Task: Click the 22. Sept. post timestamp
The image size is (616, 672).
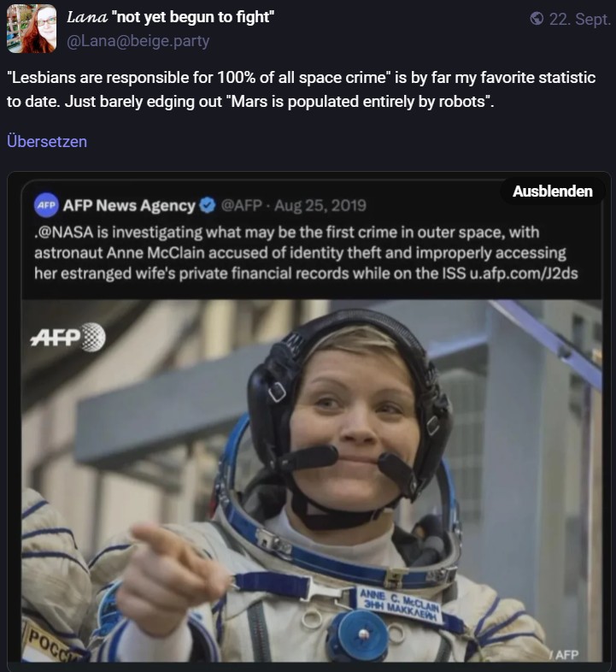Action: click(579, 20)
